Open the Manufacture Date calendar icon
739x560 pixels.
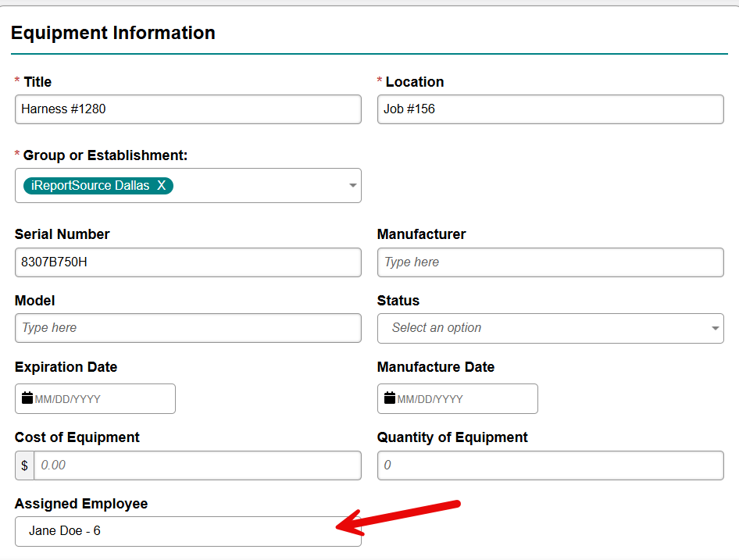click(x=390, y=398)
